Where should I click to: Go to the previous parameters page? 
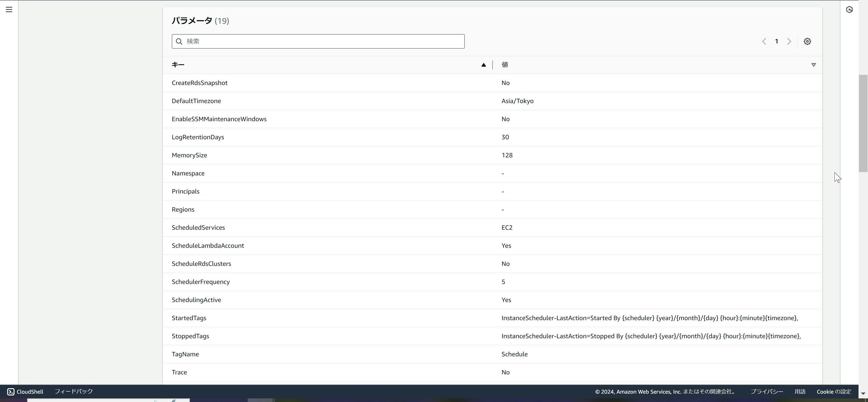(x=764, y=41)
